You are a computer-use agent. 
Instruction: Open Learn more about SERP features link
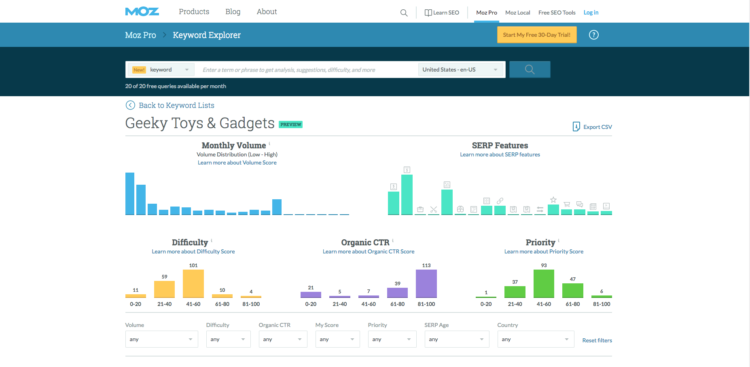500,155
